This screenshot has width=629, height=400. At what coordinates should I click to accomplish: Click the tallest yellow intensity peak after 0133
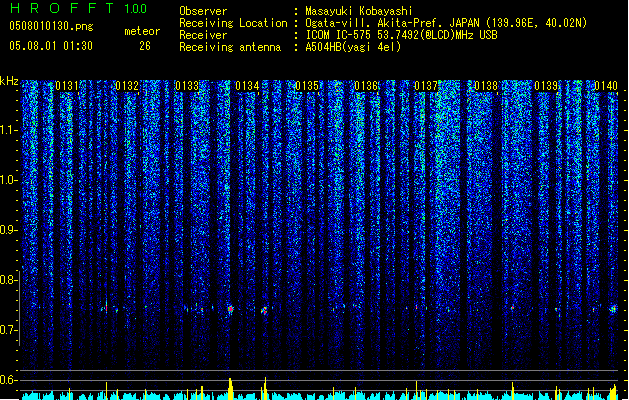230,388
